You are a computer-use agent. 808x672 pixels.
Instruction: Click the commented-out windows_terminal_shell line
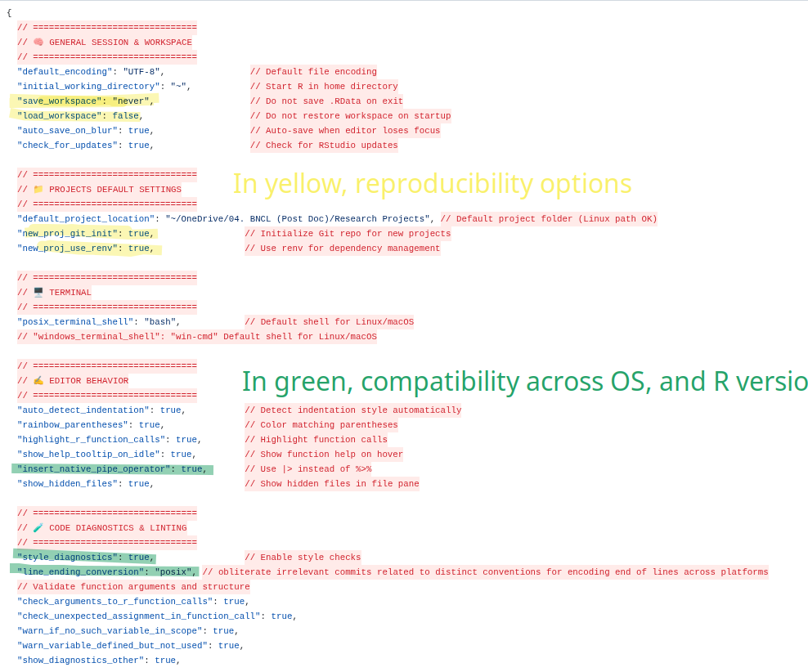coord(196,337)
